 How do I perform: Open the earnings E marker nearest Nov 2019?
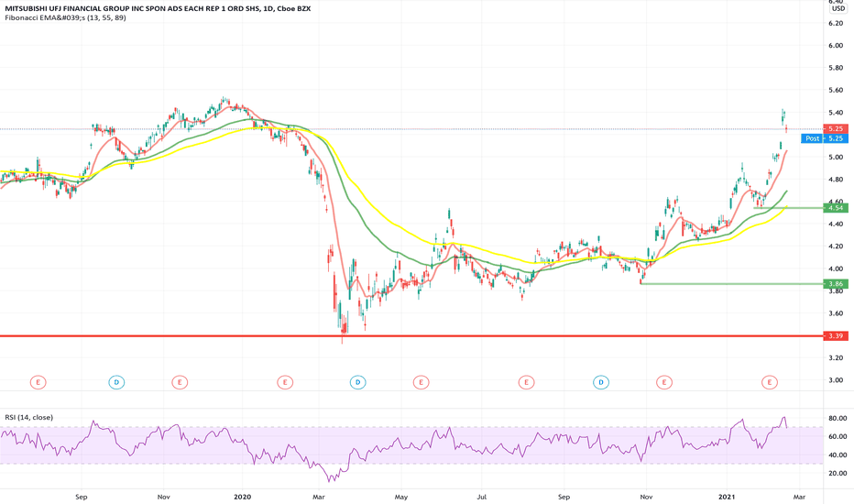pos(180,382)
